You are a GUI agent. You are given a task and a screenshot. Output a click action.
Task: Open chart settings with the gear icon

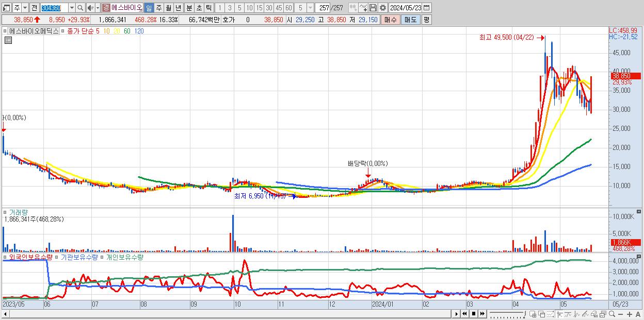click(x=382, y=8)
